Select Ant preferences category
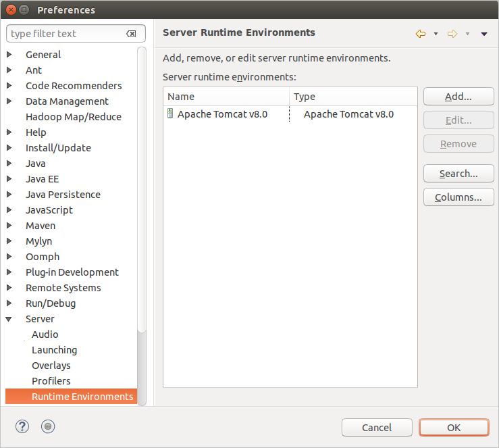This screenshot has width=499, height=448. click(x=34, y=70)
